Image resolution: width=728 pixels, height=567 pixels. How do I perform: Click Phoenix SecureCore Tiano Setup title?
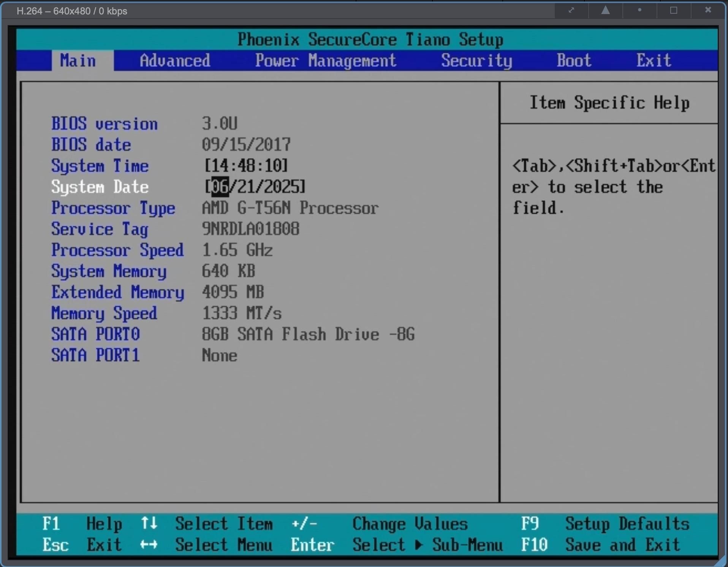[x=370, y=40]
